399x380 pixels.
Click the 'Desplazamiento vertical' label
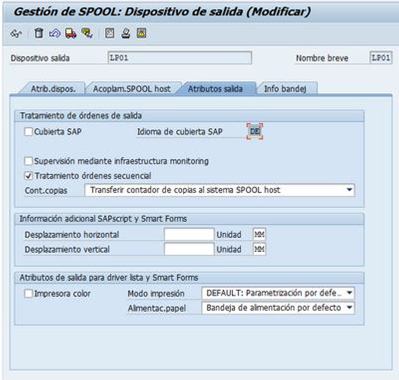(67, 250)
